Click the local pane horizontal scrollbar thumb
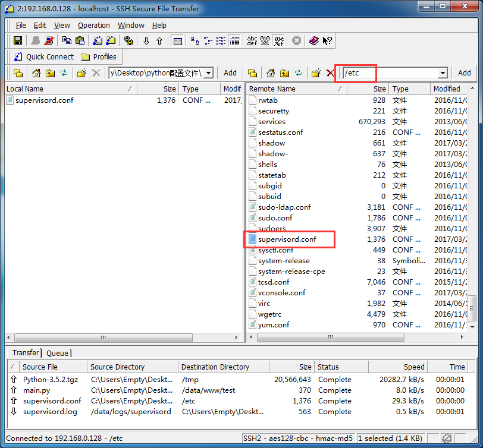This screenshot has width=483, height=448. (x=103, y=337)
